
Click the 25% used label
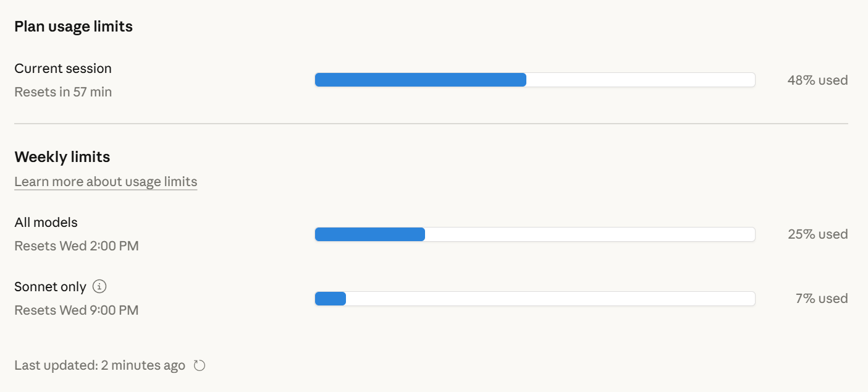click(817, 234)
